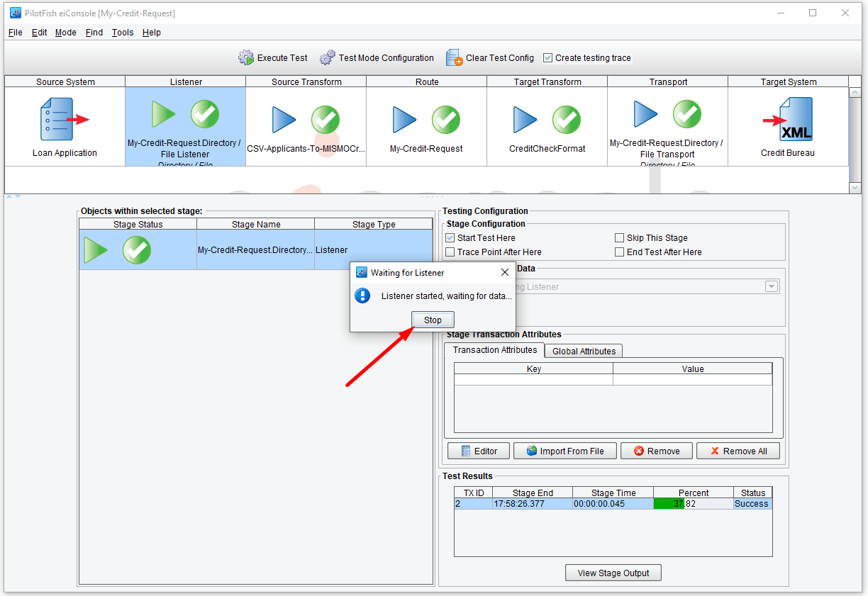Open the listener data dropdown arrow
This screenshot has height=596, width=868.
coord(772,287)
